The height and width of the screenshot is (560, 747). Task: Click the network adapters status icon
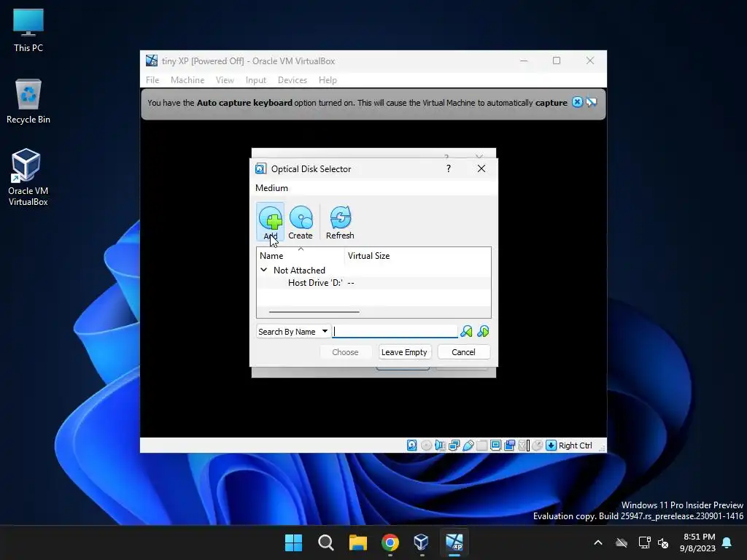[454, 446]
